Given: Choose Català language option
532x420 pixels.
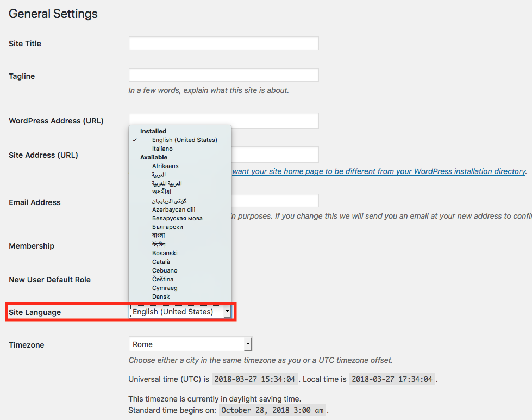Looking at the screenshot, I should tap(161, 262).
